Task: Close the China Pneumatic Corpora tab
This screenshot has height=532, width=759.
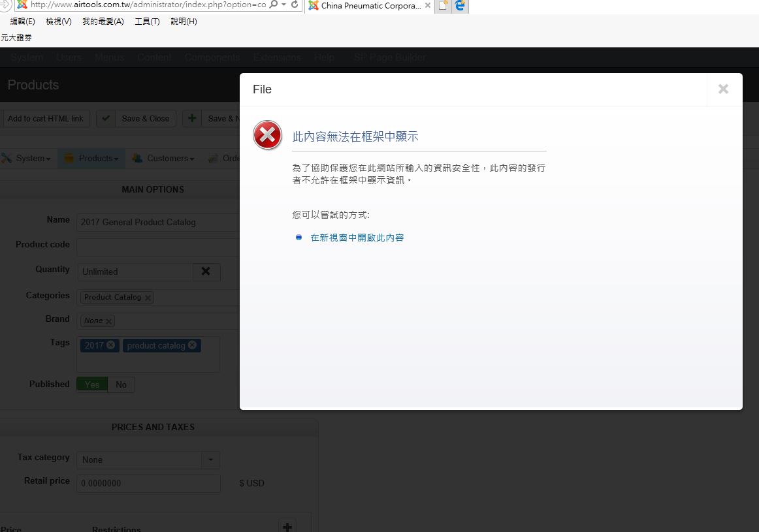Action: [427, 5]
